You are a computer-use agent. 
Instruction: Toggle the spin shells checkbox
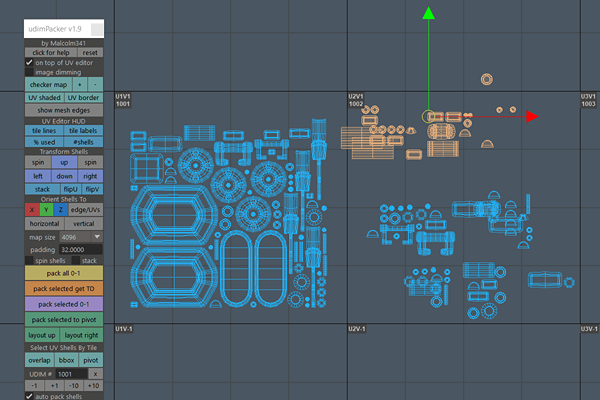click(29, 260)
